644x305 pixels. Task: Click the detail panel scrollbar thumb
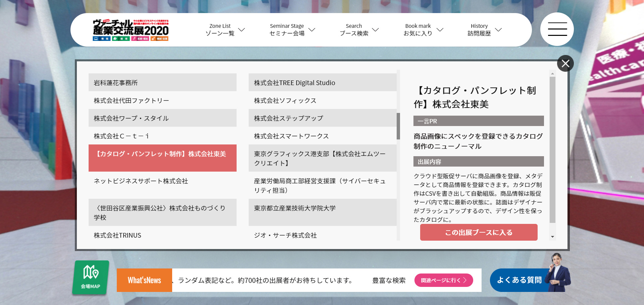tap(552, 150)
